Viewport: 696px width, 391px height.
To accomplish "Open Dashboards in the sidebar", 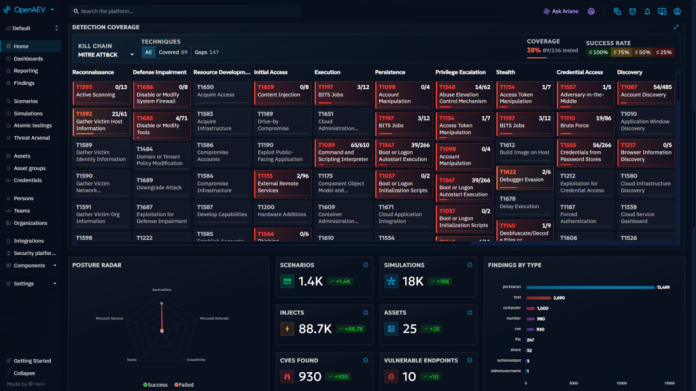I will (x=31, y=59).
